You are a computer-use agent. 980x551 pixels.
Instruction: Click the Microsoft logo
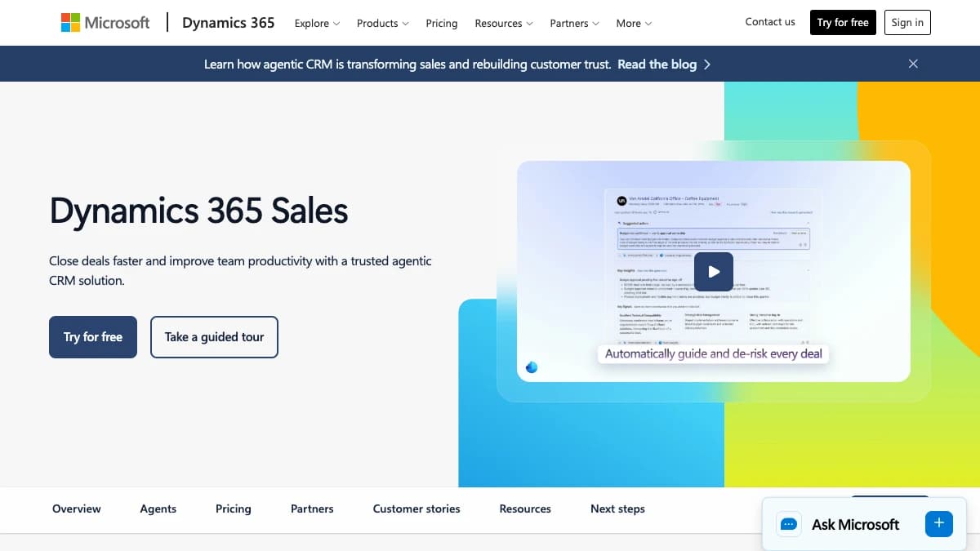105,23
